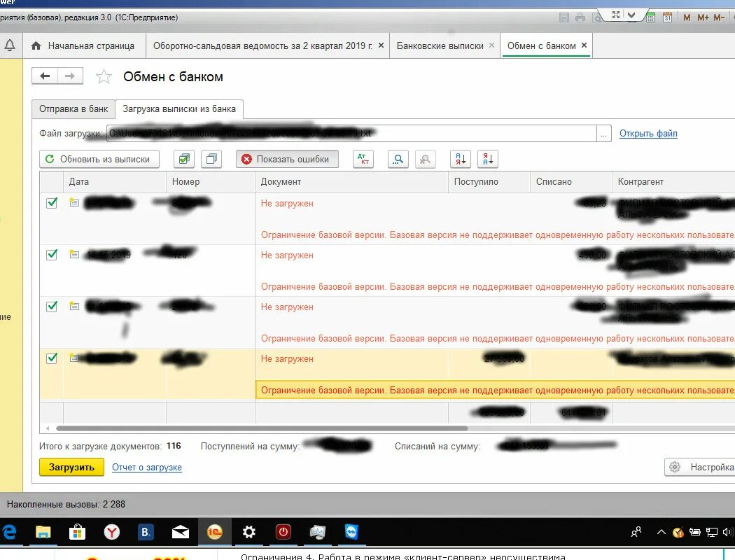735x560 pixels.
Task: Click the M memory button
Action: pyautogui.click(x=687, y=17)
